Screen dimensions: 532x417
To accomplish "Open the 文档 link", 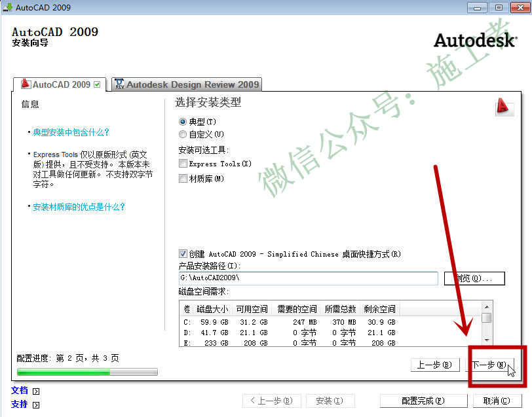I will (20, 391).
